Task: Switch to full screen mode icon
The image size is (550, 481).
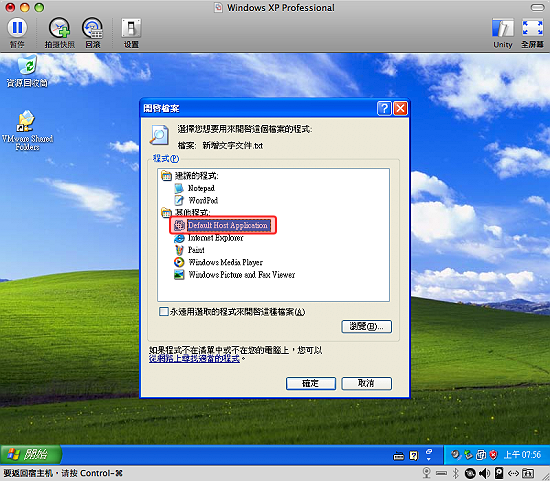Action: 532,28
